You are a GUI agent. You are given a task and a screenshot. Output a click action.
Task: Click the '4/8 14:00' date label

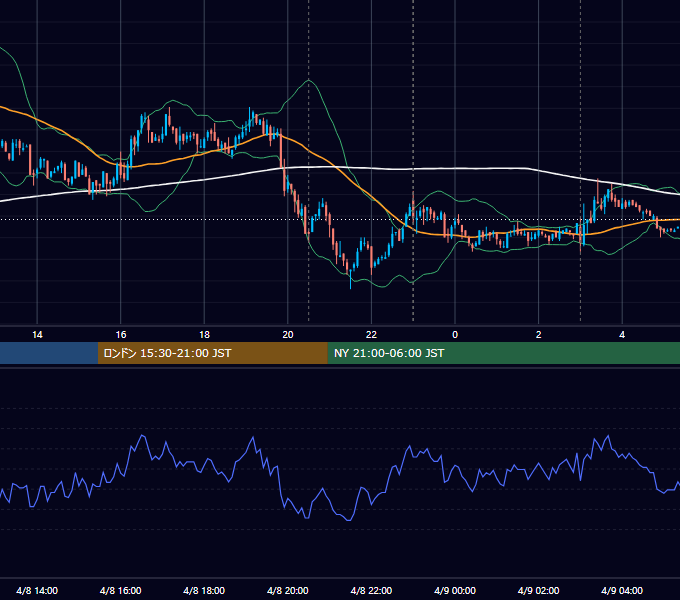click(x=37, y=590)
